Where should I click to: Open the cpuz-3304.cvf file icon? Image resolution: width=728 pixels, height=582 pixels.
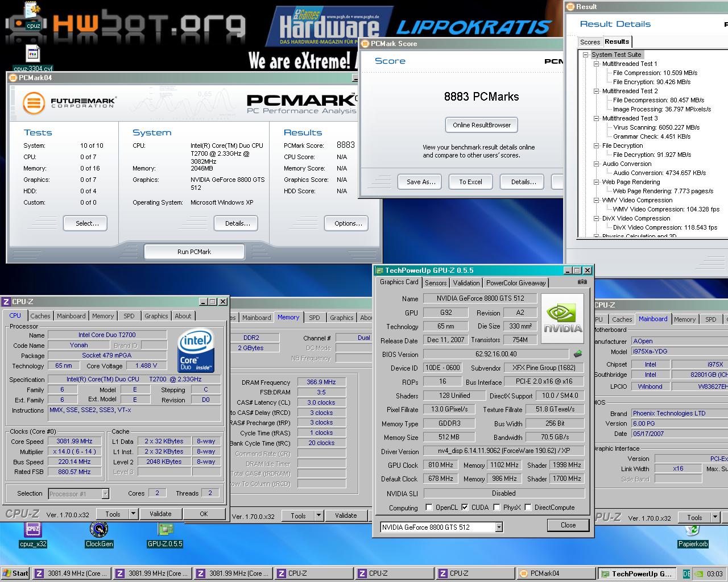pos(33,59)
